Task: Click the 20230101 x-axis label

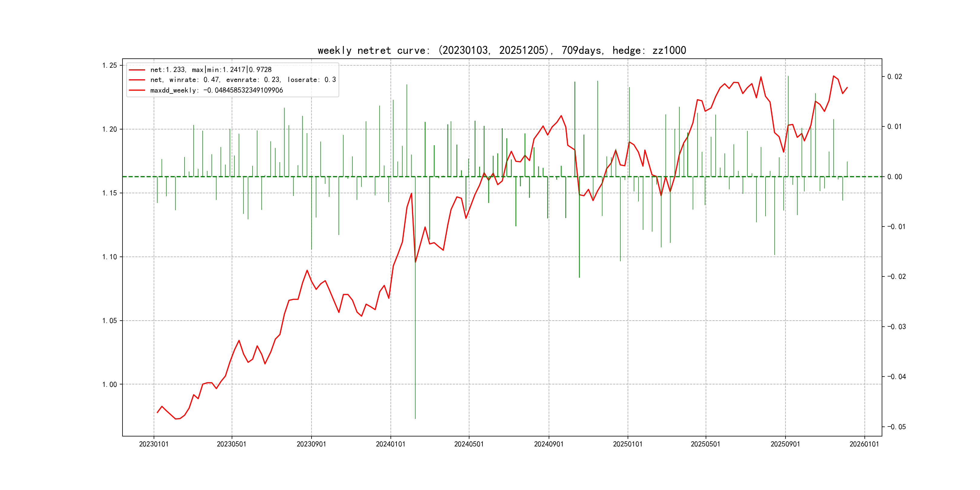Action: [x=154, y=444]
